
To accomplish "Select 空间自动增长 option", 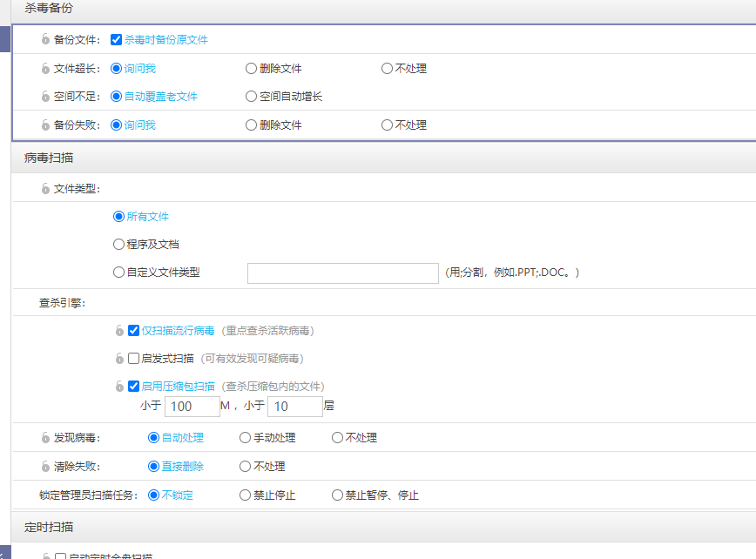I will click(251, 97).
